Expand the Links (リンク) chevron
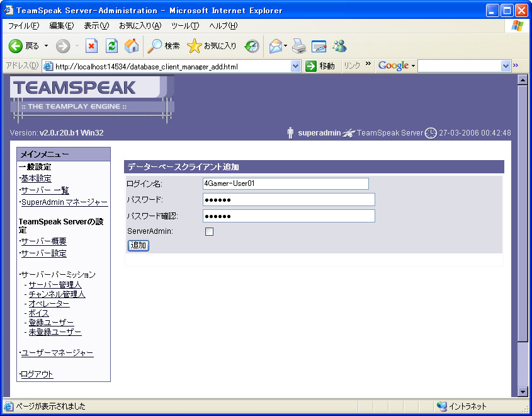The image size is (532, 416). pos(368,64)
